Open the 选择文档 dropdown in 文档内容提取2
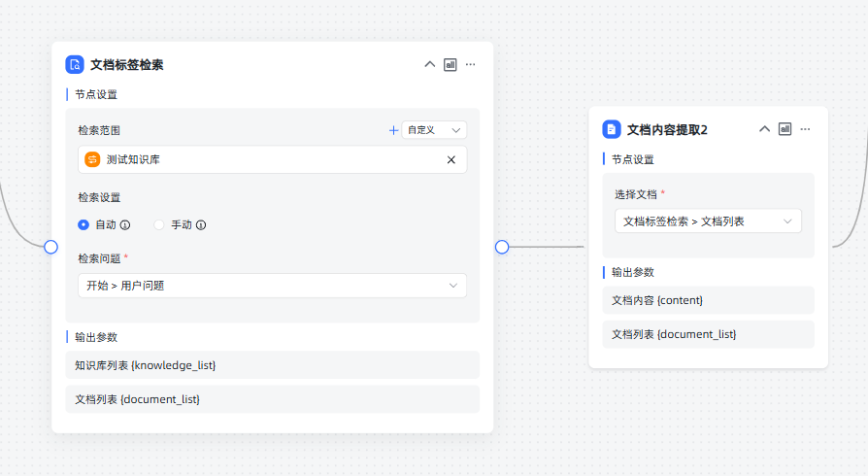Screen dimensions: 868x476 tap(708, 221)
